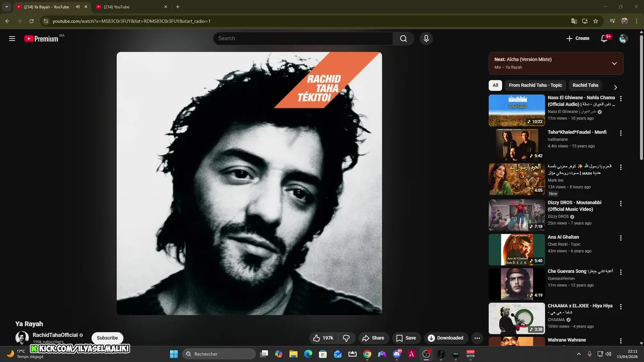Show hidden system tray icons chevron
Image resolution: width=644 pixels, height=362 pixels.
click(579, 354)
